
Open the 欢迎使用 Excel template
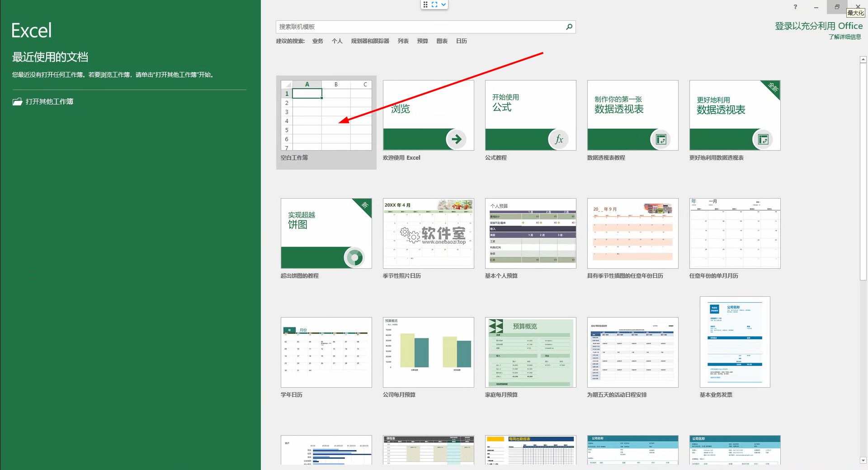click(429, 121)
